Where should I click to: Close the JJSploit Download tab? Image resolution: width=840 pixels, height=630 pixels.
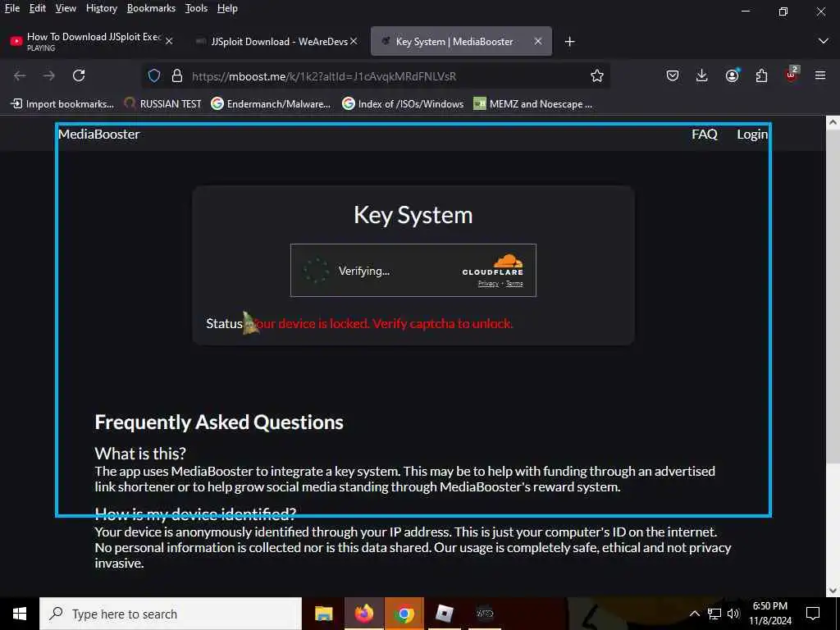pyautogui.click(x=354, y=41)
